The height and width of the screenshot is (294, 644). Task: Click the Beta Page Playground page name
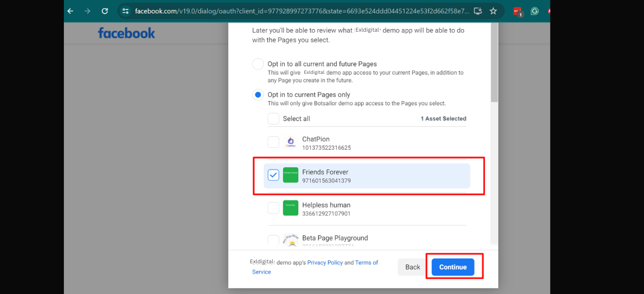[335, 238]
